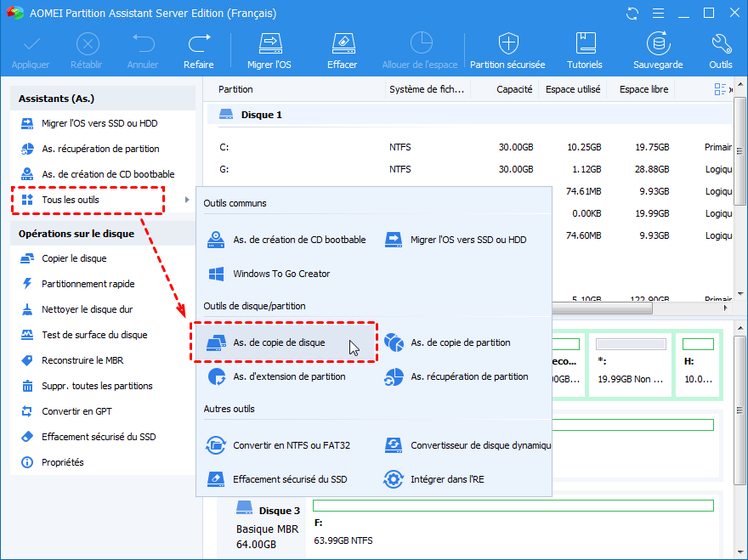This screenshot has height=560, width=748.
Task: Open Convertisseur de disque dynamique
Action: click(467, 445)
